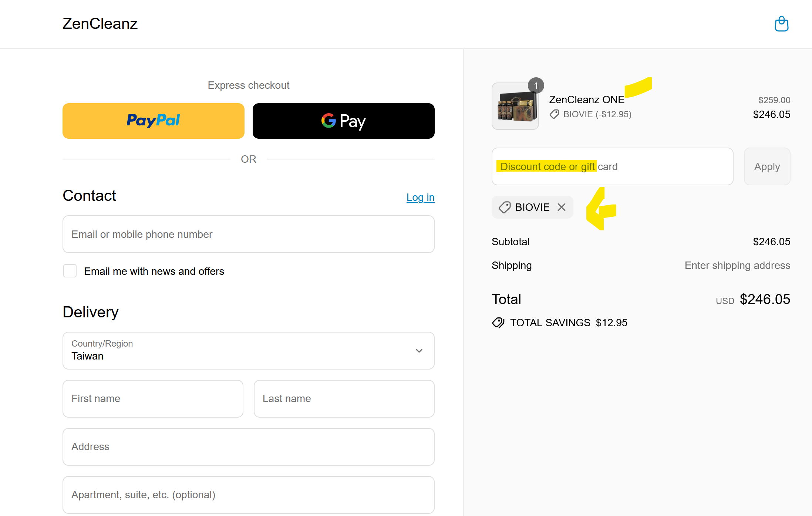Click the ZenCleanz ONE product thumbnail
The height and width of the screenshot is (516, 812).
[515, 106]
